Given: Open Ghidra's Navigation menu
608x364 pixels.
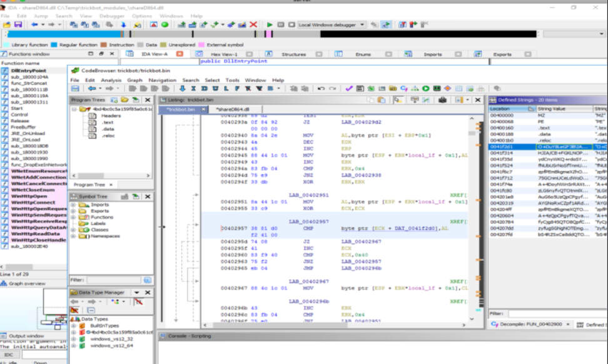Looking at the screenshot, I should tap(162, 80).
